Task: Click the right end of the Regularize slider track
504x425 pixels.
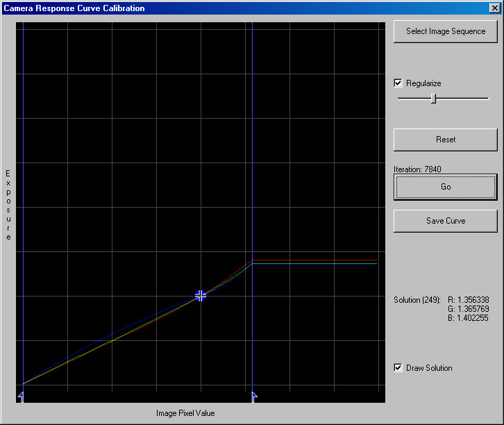Action: (487, 99)
